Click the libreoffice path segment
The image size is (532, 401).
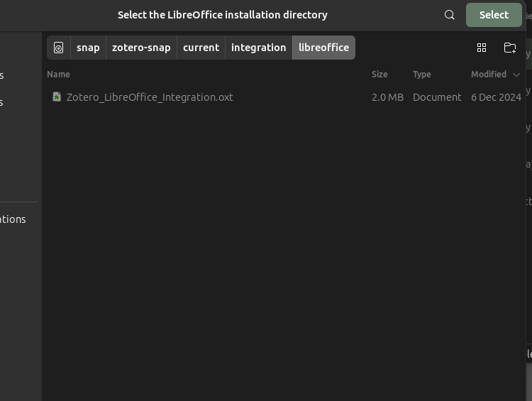323,48
